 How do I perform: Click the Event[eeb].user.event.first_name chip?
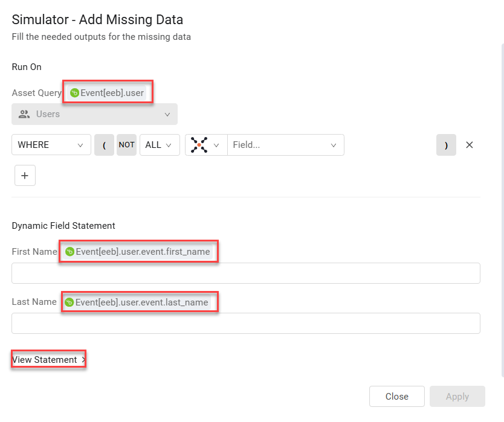tap(138, 252)
